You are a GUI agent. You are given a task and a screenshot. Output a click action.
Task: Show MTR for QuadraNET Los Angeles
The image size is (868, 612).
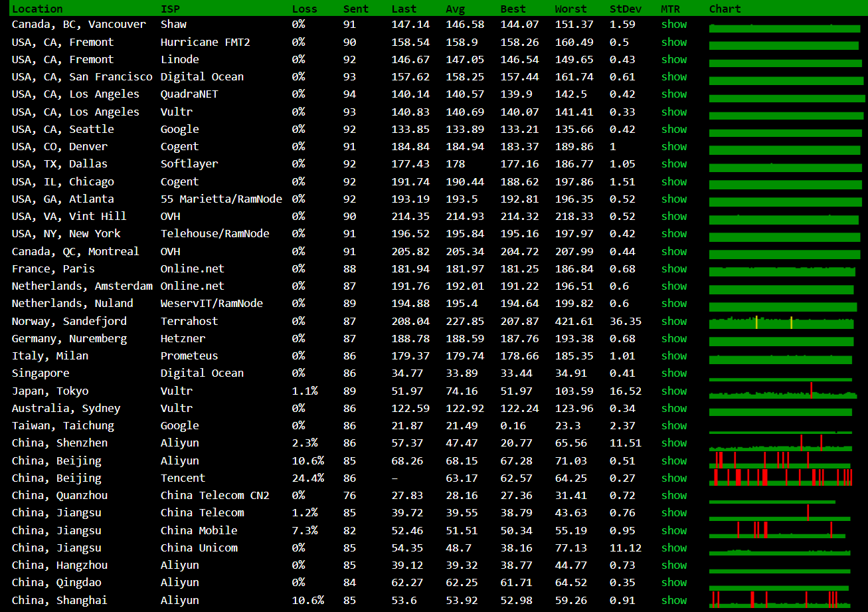pyautogui.click(x=674, y=94)
